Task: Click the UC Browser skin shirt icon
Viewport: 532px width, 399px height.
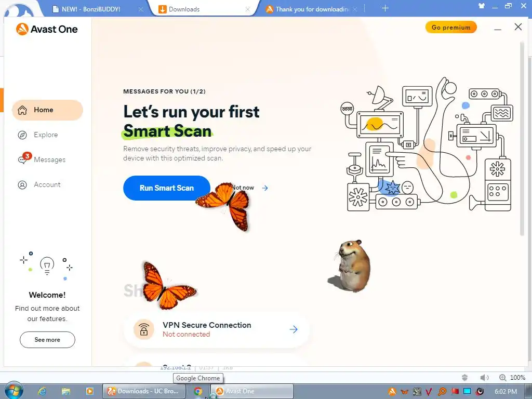Action: tap(481, 6)
